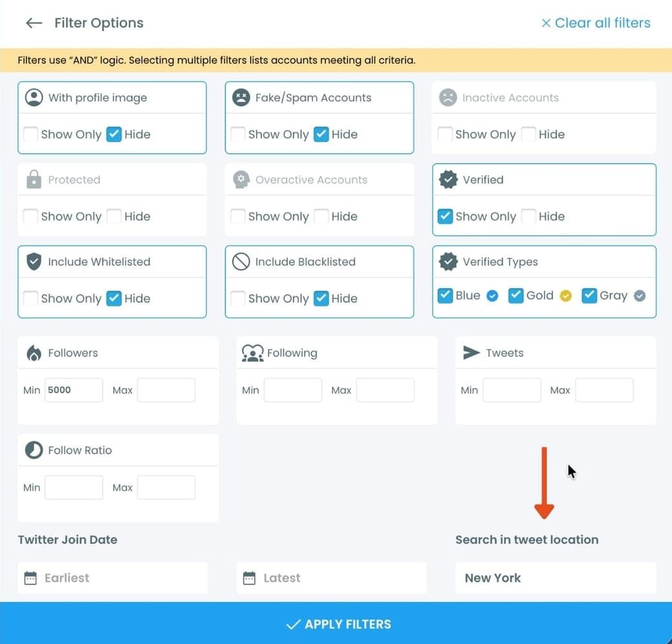The width and height of the screenshot is (672, 644).
Task: Click the Follow Ratio pie icon
Action: pyautogui.click(x=33, y=449)
